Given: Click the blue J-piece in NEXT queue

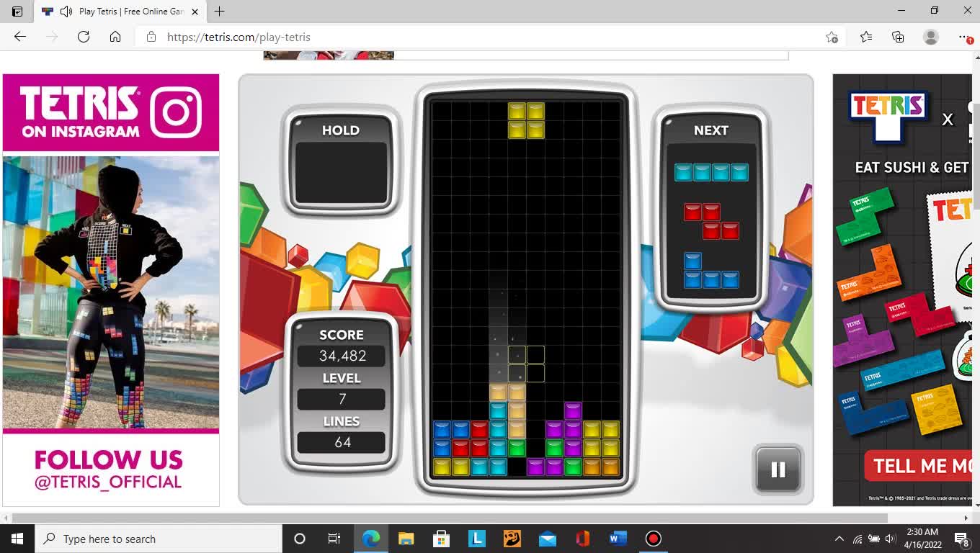Looking at the screenshot, I should tap(711, 271).
